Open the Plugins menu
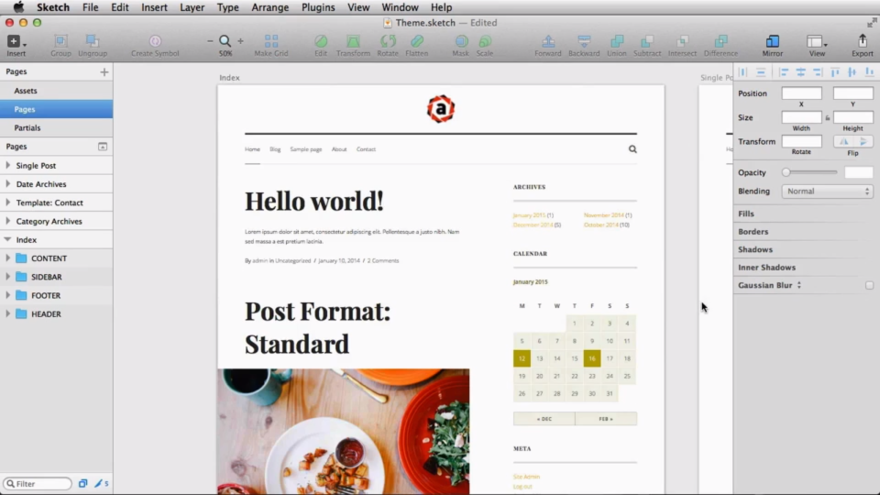Viewport: 880px width, 495px height. click(318, 7)
